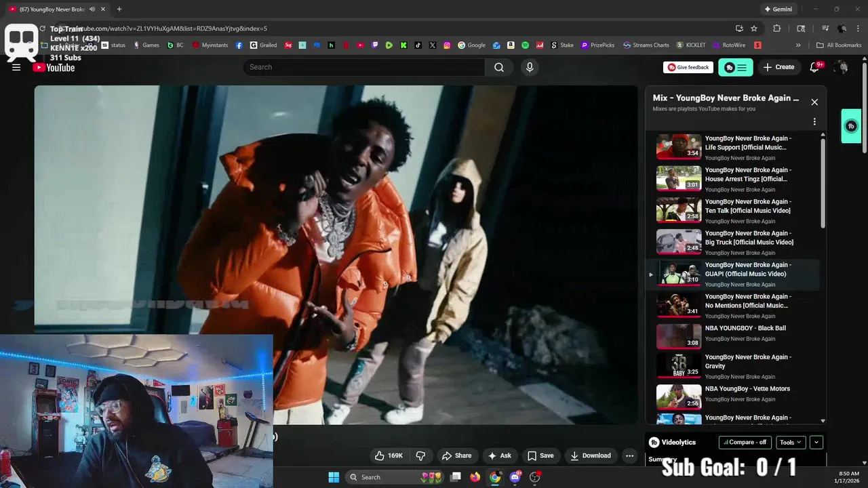Open the X bookmark icon
The height and width of the screenshot is (488, 868).
coord(433,45)
